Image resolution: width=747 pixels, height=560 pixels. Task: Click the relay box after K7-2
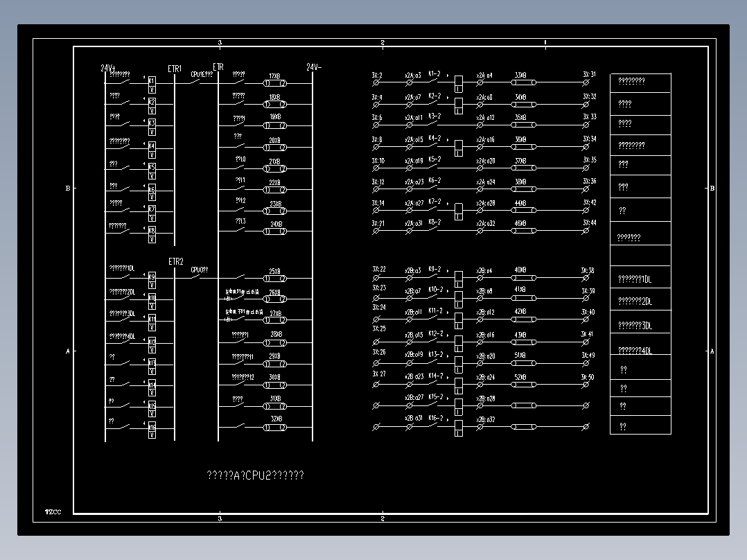coord(458,211)
